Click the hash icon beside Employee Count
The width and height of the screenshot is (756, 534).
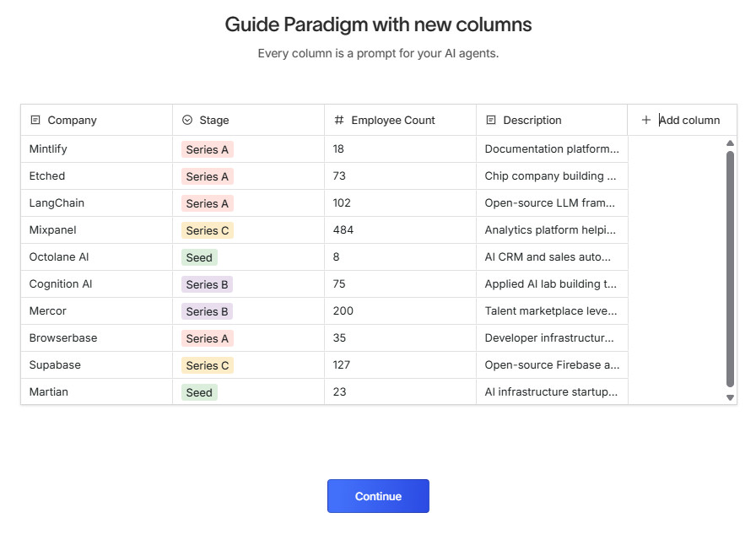pos(339,121)
